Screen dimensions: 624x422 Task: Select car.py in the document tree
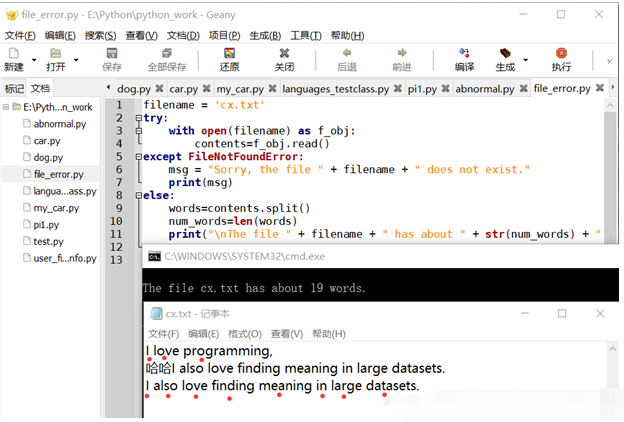pyautogui.click(x=47, y=141)
